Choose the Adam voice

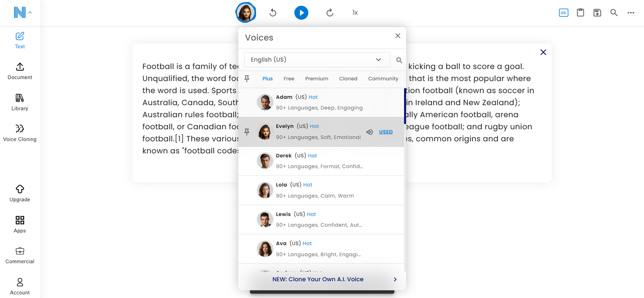tap(321, 103)
